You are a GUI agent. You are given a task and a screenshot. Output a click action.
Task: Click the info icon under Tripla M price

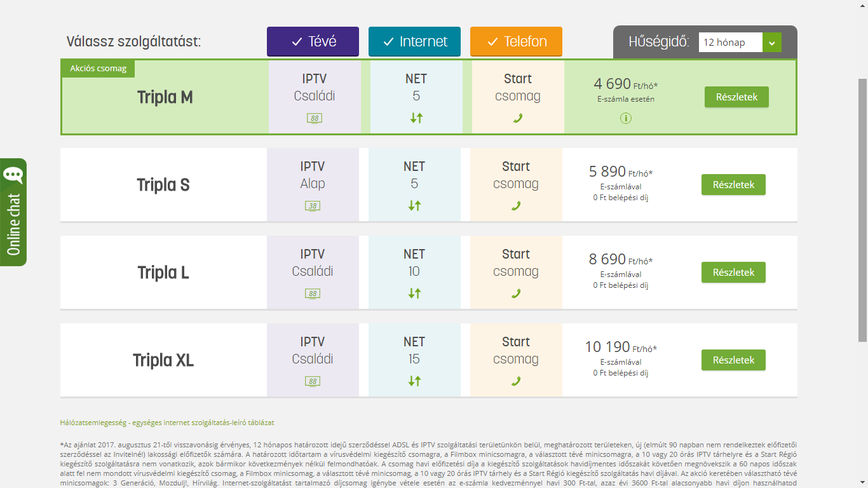(x=626, y=118)
